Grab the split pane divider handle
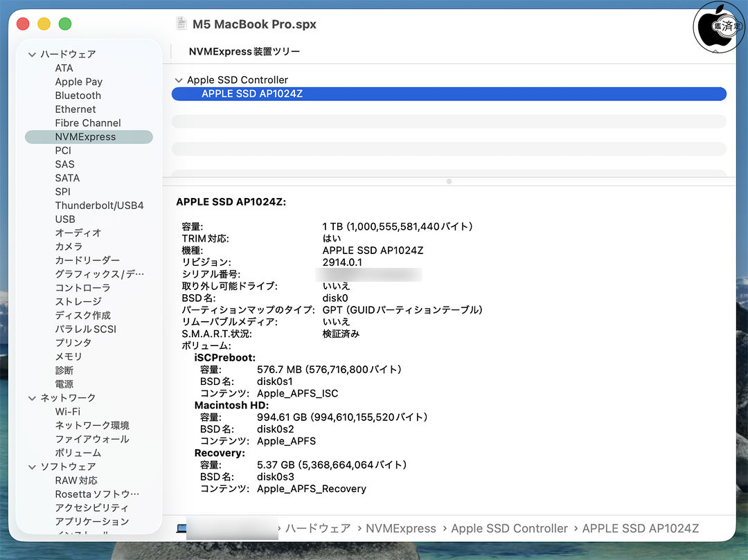Viewport: 748px width, 560px height. click(449, 181)
